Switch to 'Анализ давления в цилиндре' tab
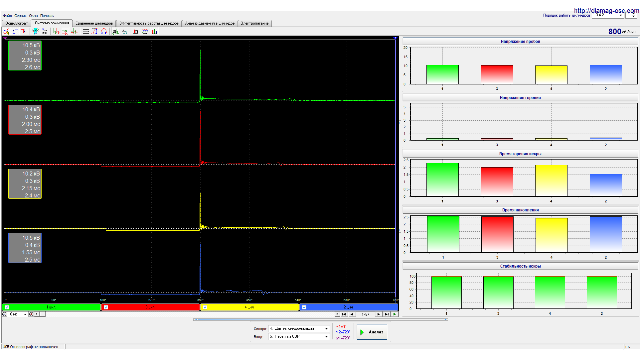Screen dimensions: 644x351 210,23
